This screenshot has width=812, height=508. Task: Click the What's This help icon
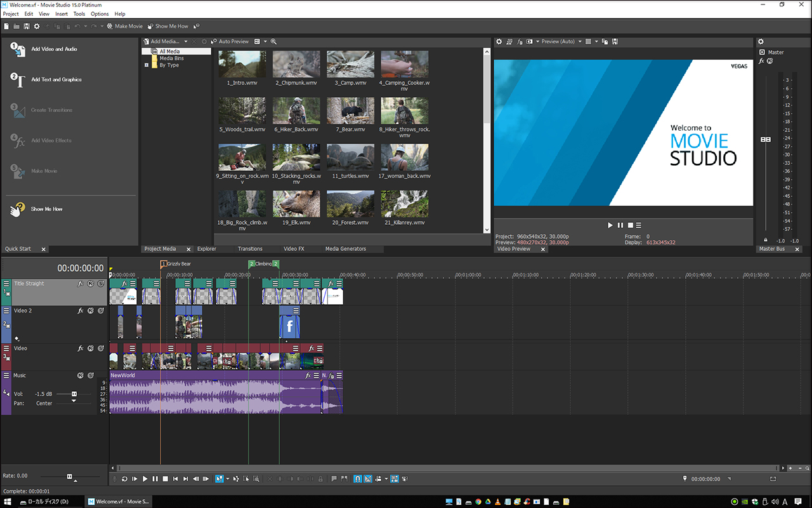point(197,26)
